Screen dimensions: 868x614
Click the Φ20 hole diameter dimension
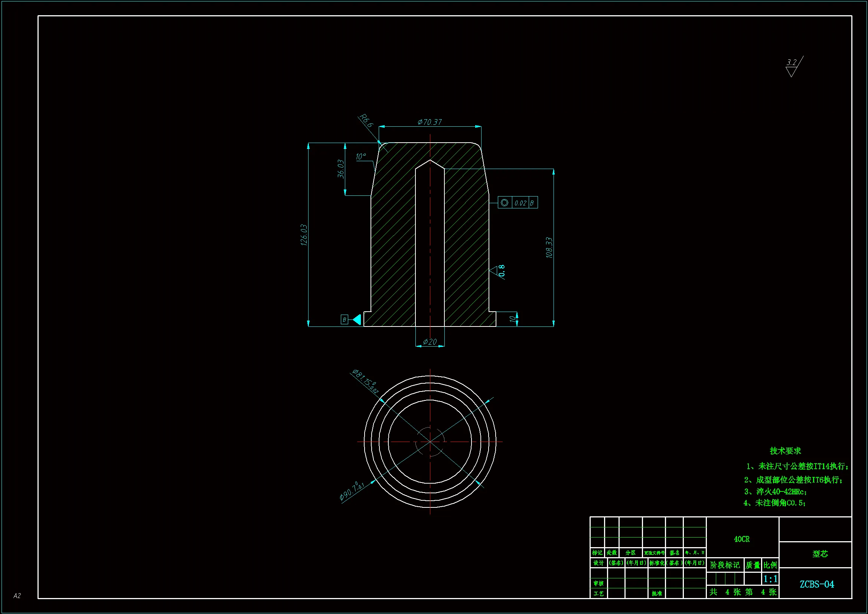(430, 342)
